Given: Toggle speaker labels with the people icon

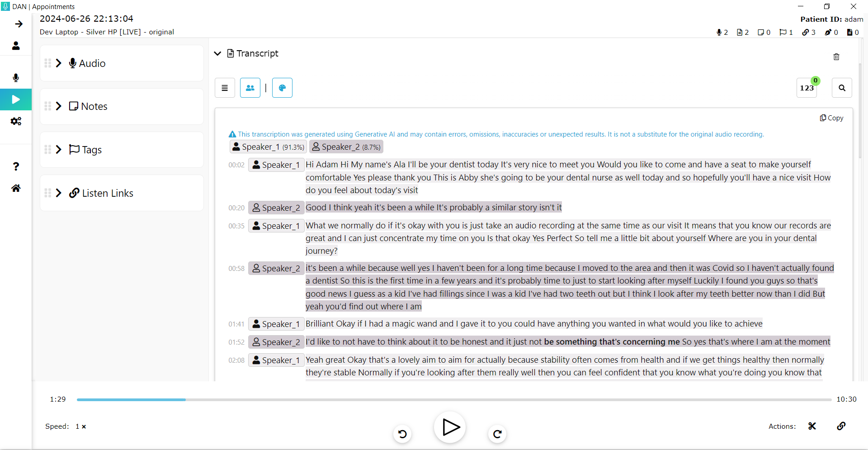Looking at the screenshot, I should (250, 87).
